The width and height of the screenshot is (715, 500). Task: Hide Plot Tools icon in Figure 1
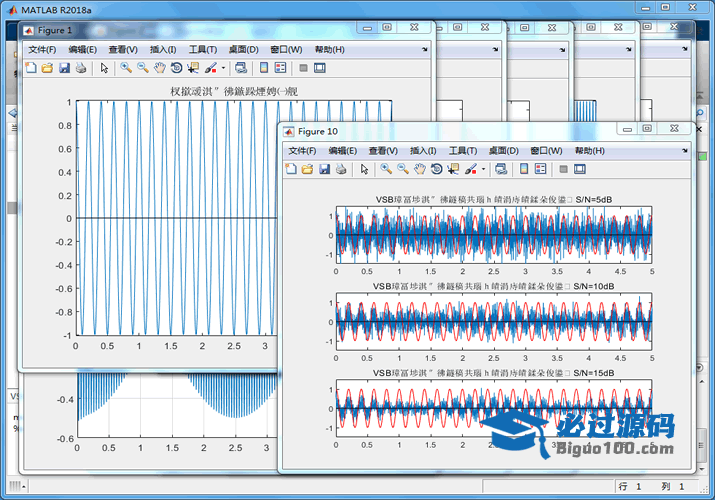(303, 68)
